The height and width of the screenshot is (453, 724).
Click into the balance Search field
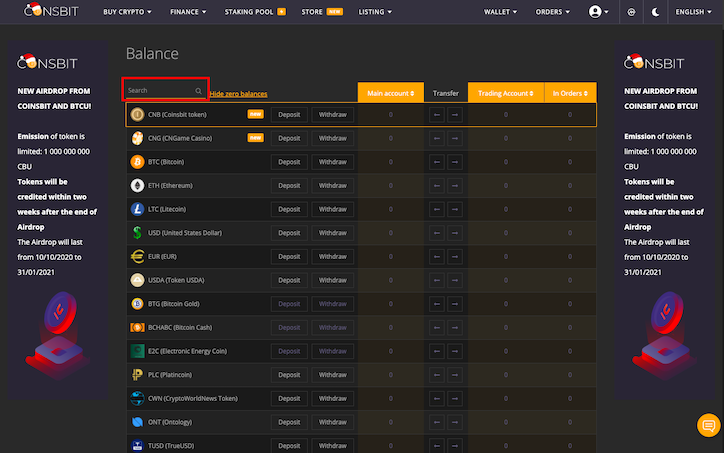coord(165,90)
